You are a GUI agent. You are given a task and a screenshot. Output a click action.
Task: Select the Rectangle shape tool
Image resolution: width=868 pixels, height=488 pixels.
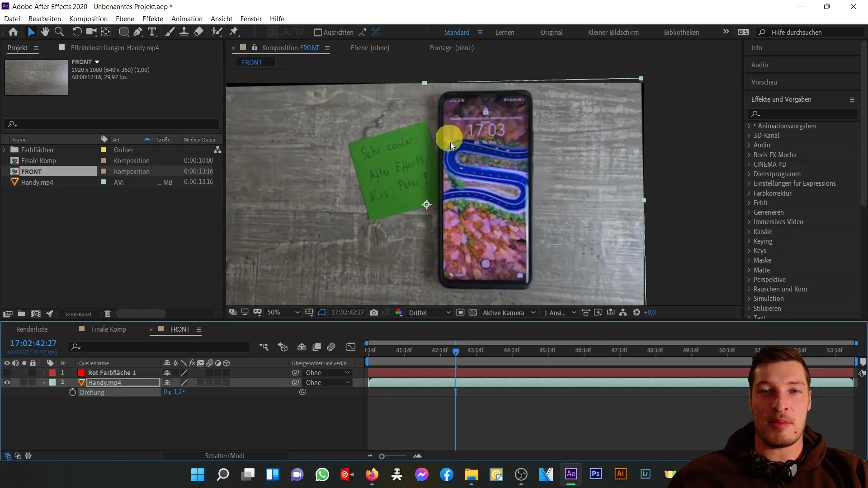(123, 32)
